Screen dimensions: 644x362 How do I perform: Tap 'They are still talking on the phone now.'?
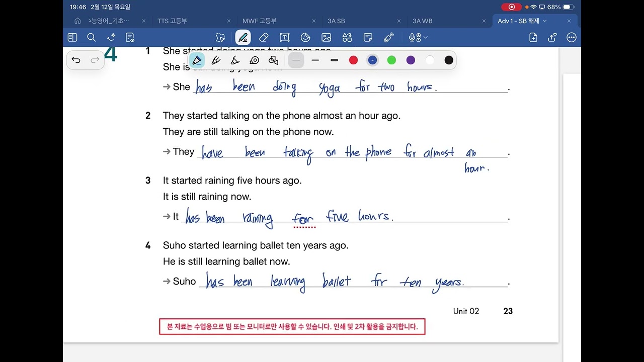click(249, 132)
